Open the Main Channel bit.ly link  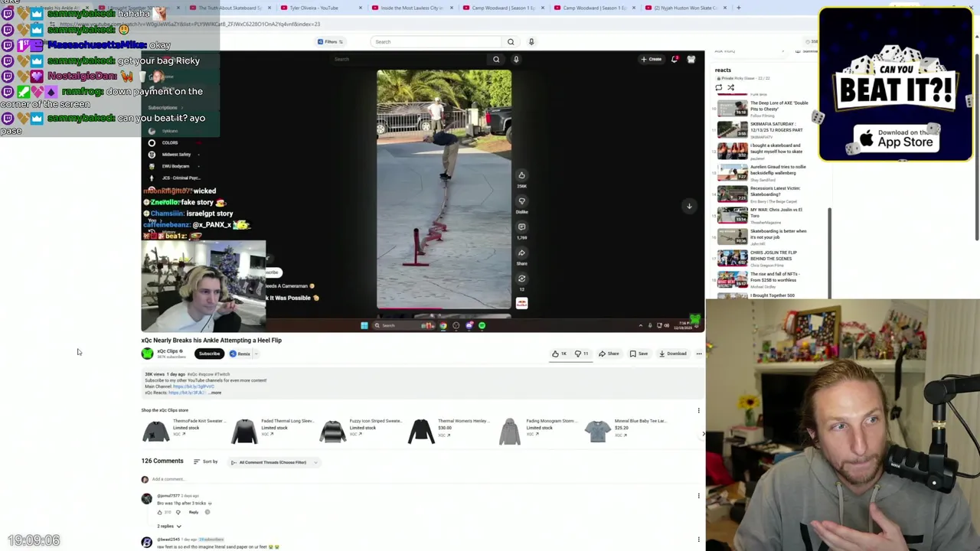click(193, 386)
